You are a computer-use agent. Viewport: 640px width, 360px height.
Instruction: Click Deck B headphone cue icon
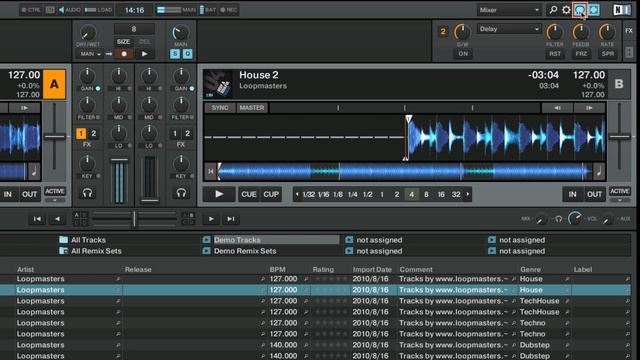(x=181, y=193)
